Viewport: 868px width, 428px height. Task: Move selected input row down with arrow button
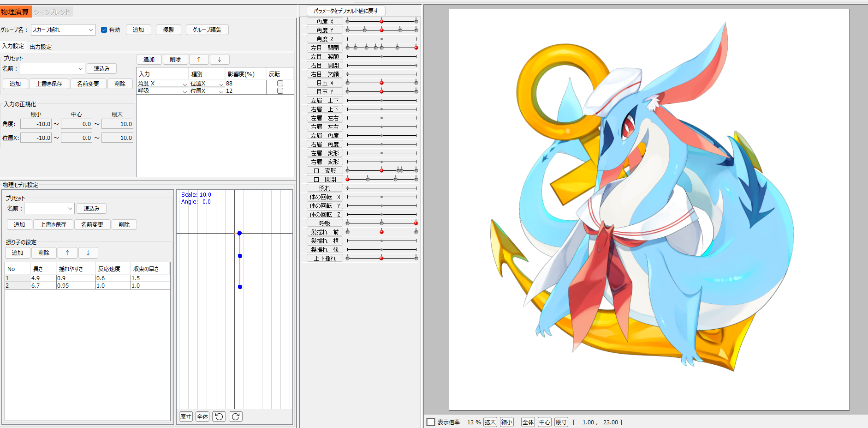220,60
